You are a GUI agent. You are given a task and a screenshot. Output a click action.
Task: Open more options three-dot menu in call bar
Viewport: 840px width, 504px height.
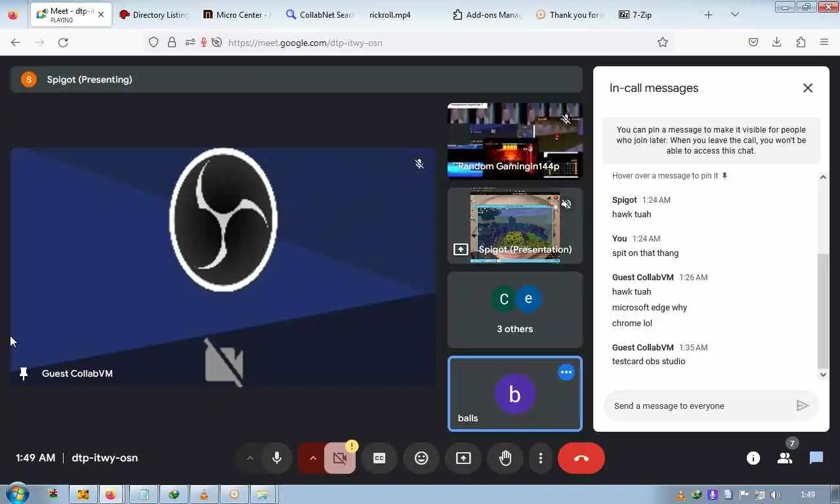(x=541, y=458)
